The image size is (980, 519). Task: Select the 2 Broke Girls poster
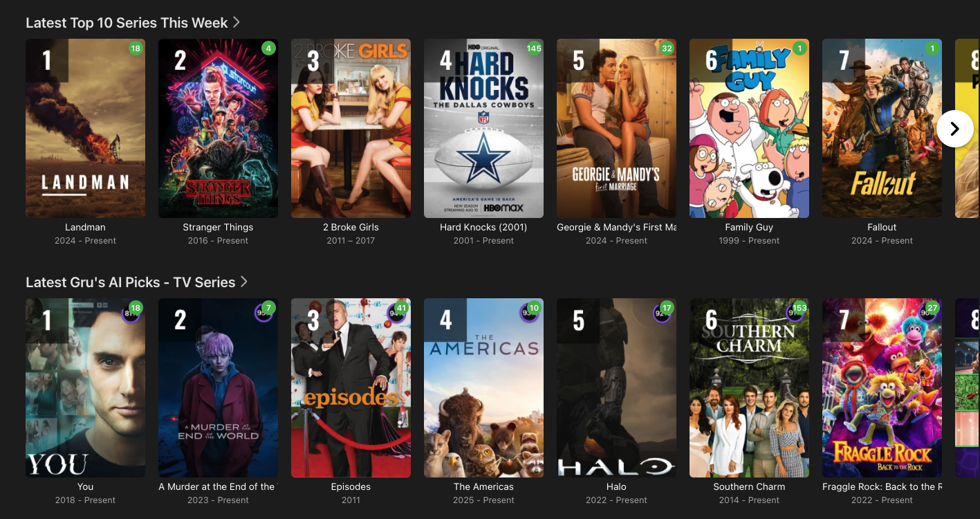pyautogui.click(x=351, y=128)
